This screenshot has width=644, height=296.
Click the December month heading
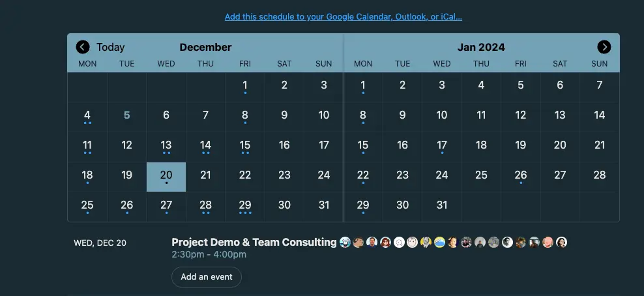point(205,47)
